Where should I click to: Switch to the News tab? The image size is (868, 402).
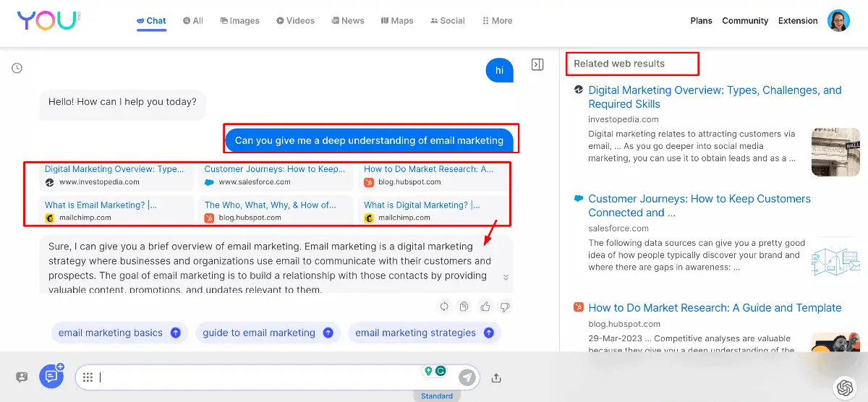(x=348, y=21)
